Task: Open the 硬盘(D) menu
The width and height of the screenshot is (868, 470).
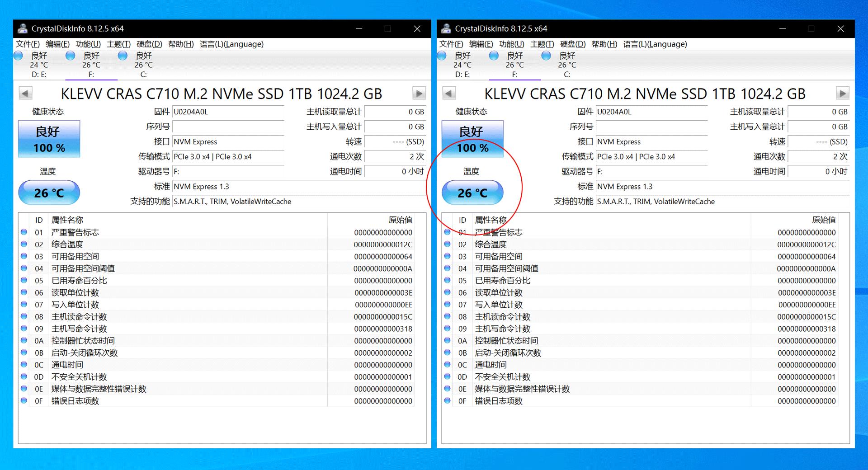Action: tap(149, 44)
